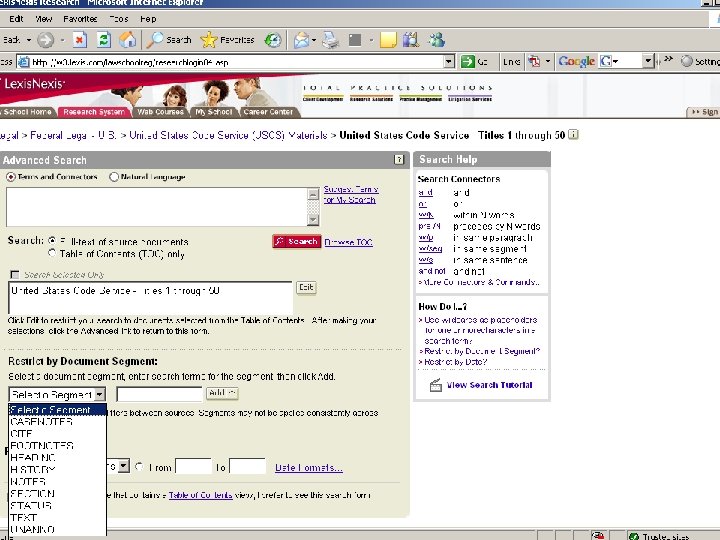
Task: Open the Browse TOC link
Action: point(348,242)
